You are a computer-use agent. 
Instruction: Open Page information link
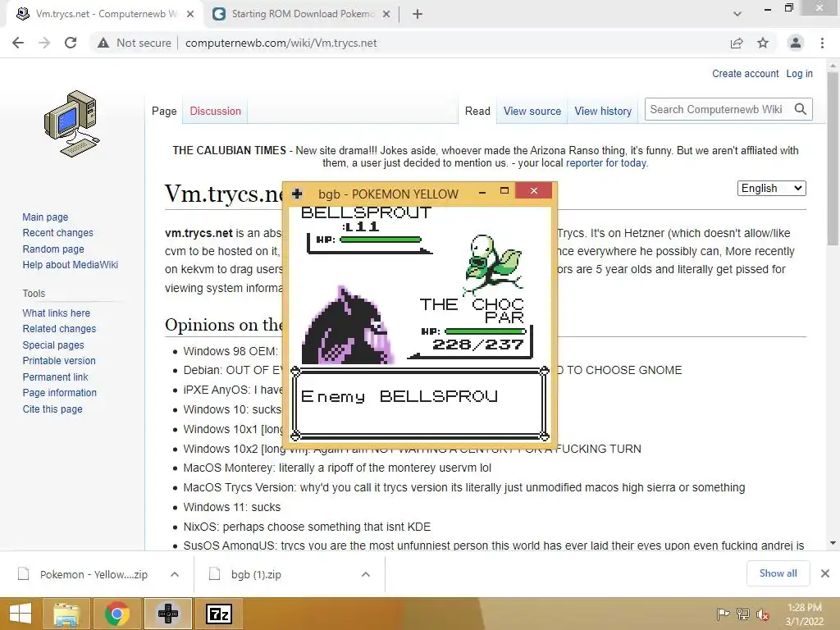pyautogui.click(x=59, y=393)
